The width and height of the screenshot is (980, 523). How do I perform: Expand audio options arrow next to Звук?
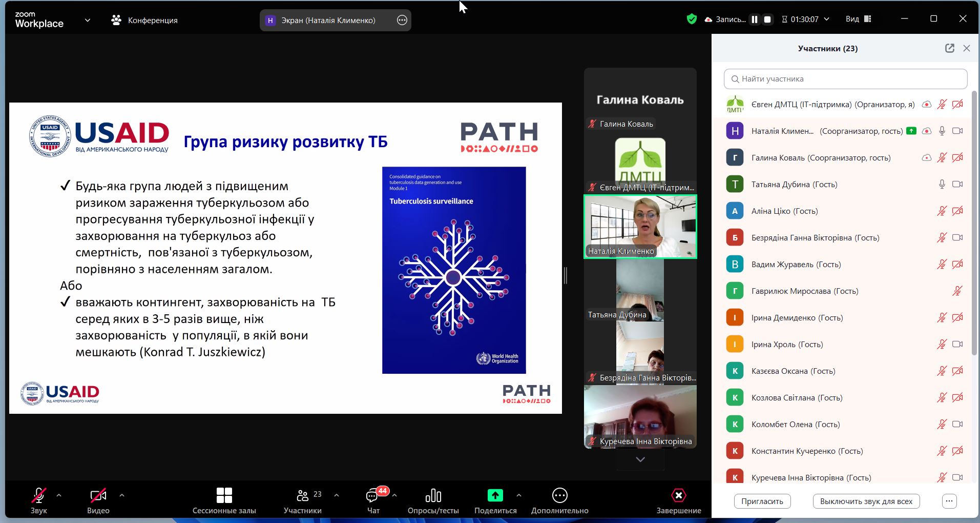pos(59,495)
